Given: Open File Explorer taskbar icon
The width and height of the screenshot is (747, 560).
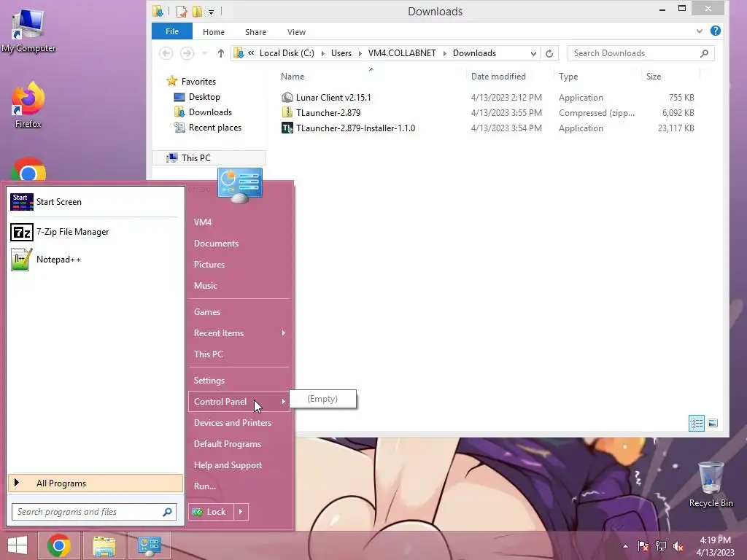Looking at the screenshot, I should pyautogui.click(x=104, y=545).
